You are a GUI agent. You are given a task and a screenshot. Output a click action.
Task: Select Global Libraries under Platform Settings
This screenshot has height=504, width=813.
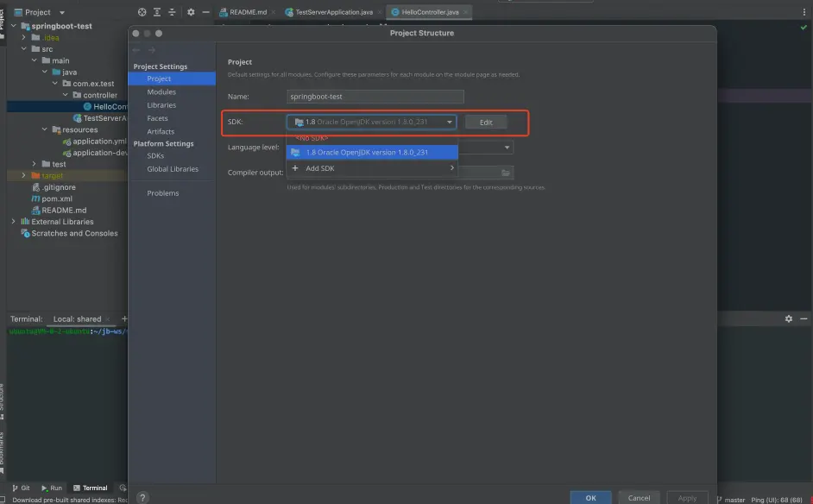click(172, 169)
